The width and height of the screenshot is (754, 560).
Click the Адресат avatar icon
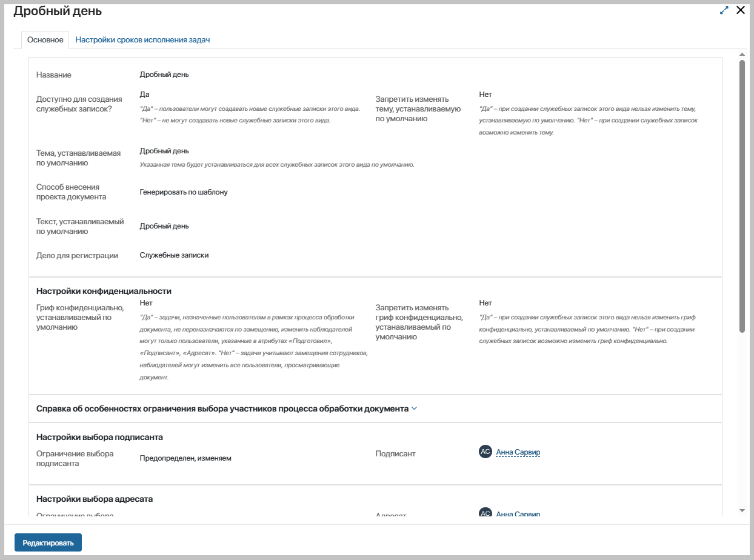(485, 514)
